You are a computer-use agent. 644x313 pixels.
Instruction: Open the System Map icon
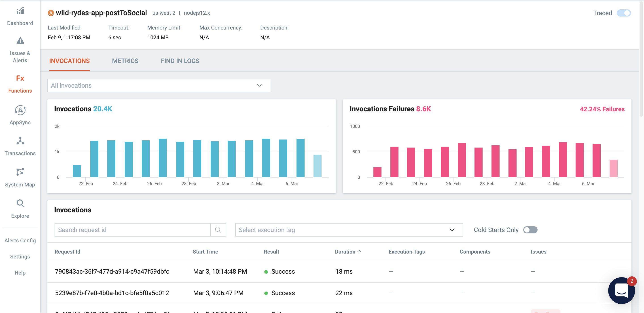tap(20, 172)
